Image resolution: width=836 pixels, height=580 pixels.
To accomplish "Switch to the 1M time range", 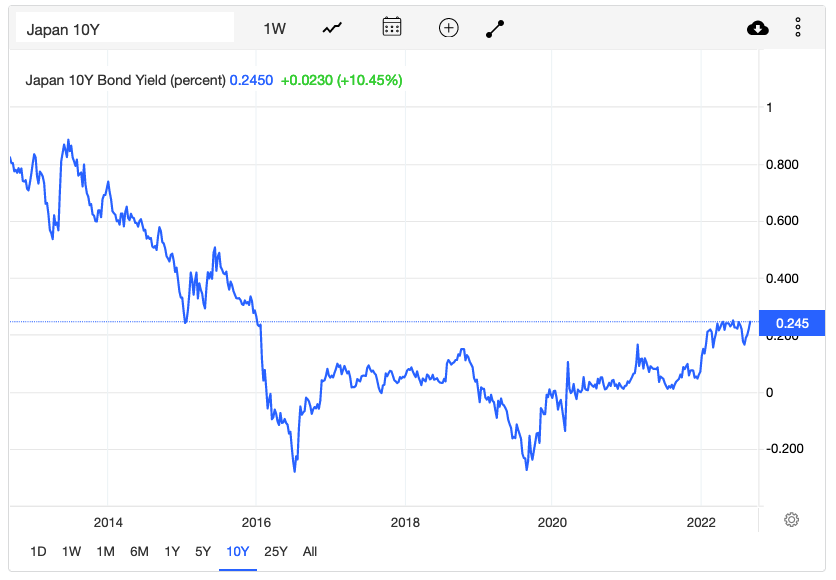I will pos(105,551).
